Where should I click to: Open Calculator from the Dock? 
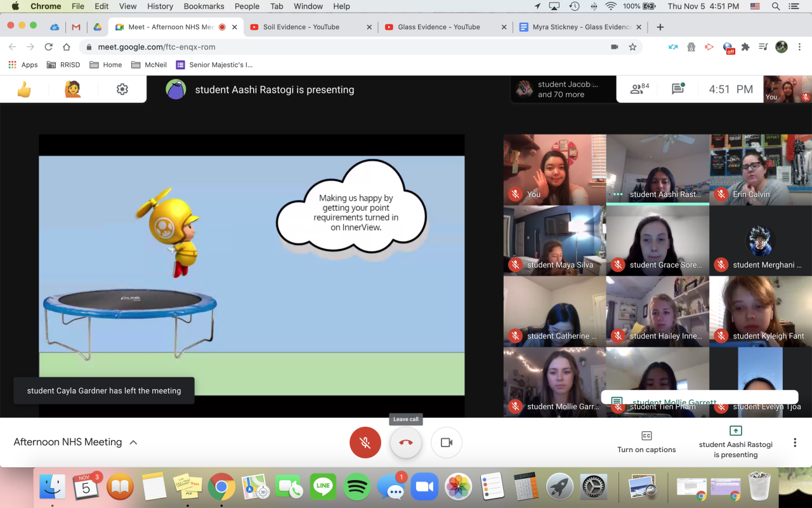click(x=527, y=487)
